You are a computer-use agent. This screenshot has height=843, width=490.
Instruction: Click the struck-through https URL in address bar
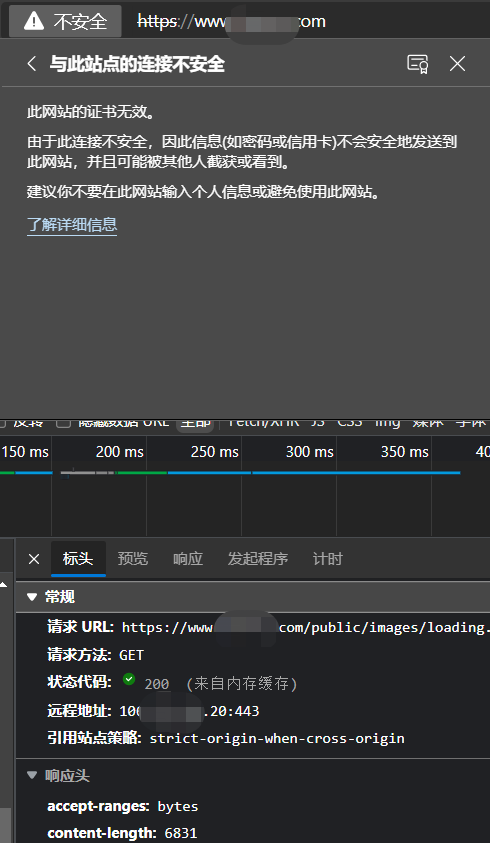[x=231, y=22]
